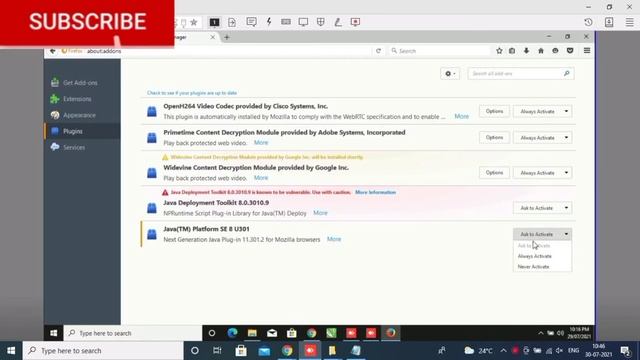Open Options for Primetime Content Decryption Module
Screen dimensions: 640x360
[494, 138]
